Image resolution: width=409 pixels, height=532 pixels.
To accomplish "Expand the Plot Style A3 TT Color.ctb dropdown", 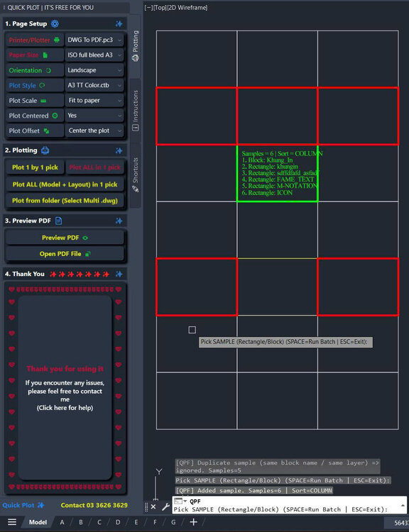I will point(94,85).
